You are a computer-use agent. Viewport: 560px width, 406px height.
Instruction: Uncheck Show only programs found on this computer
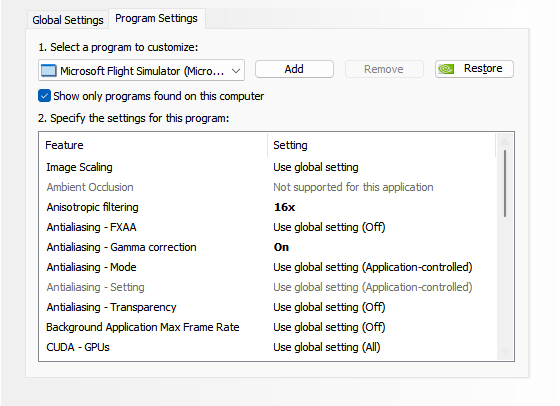coord(45,96)
